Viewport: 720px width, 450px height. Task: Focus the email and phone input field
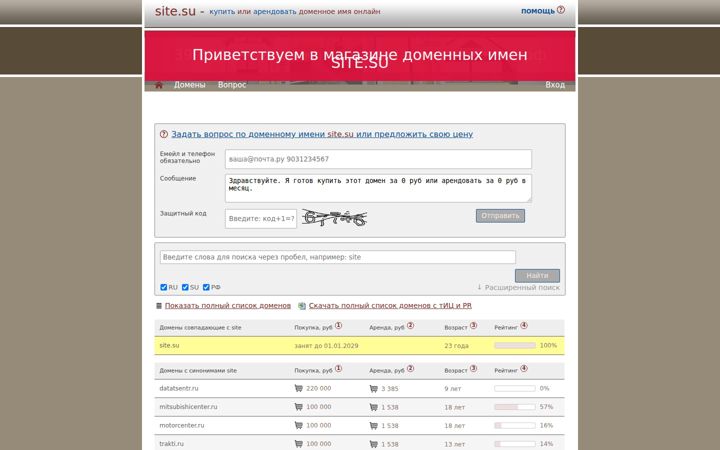coord(378,159)
